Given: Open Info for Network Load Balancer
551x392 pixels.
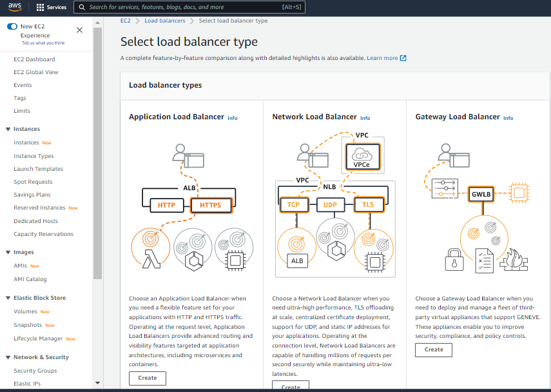Looking at the screenshot, I should coord(365,118).
